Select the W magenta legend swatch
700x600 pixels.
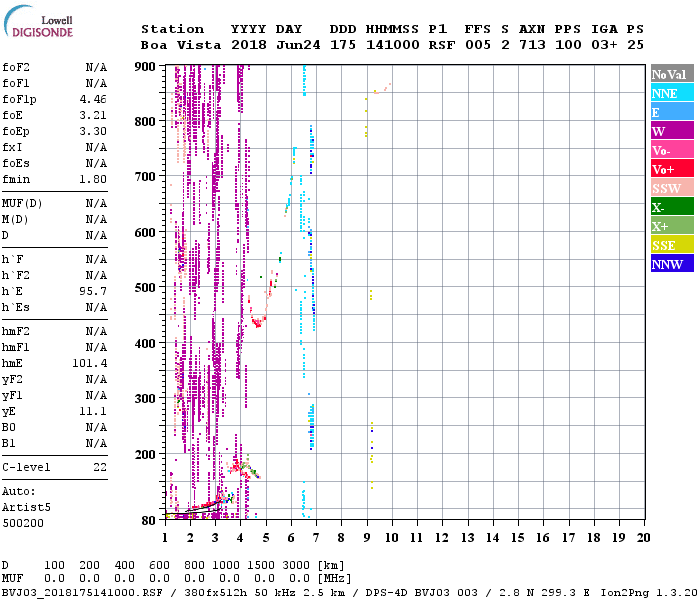672,131
